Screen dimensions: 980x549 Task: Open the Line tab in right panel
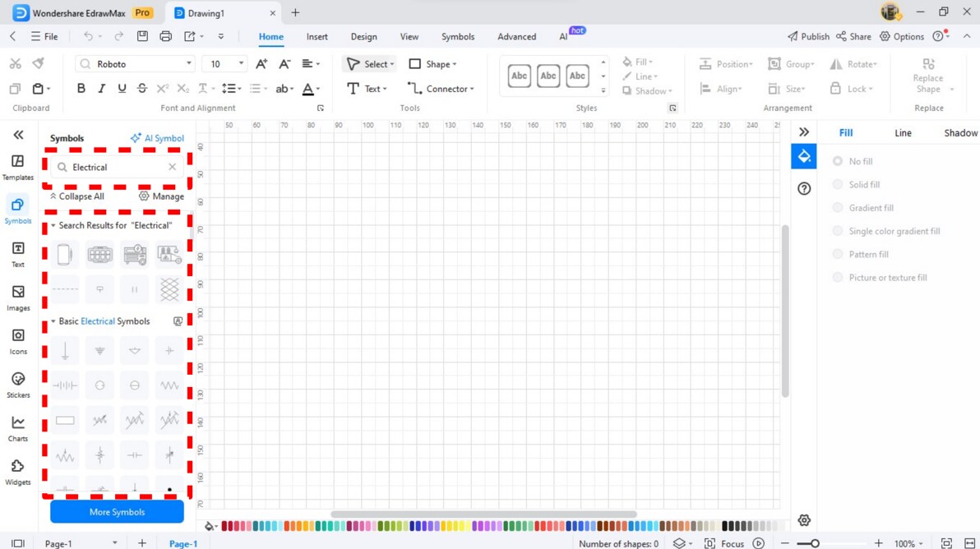[903, 132]
